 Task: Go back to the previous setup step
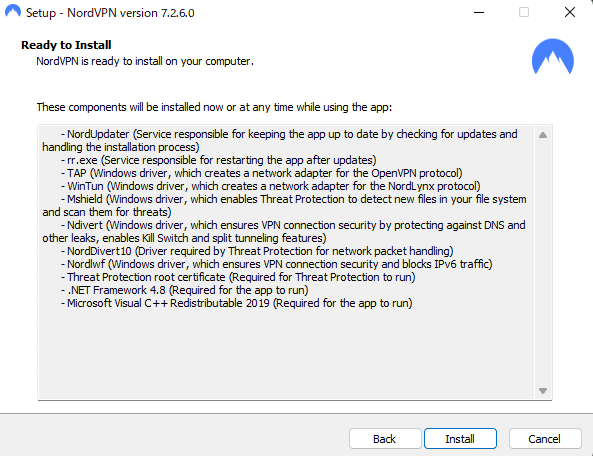385,439
